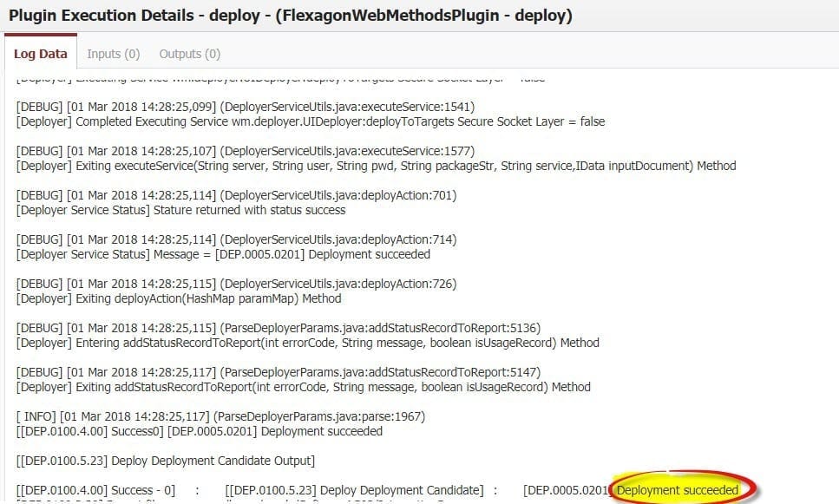Select the DEBUG line ending 'executeService:1541)'
Screen dimensions: 839x504
[x=246, y=107]
